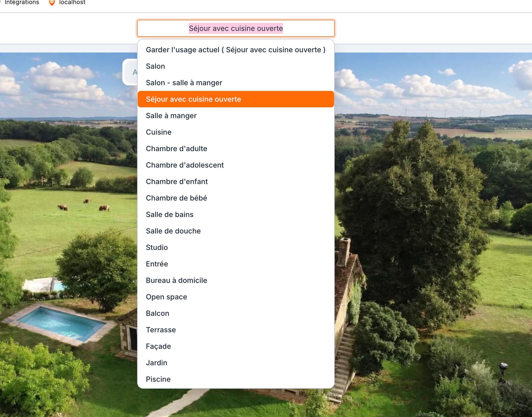Click the orange localhost bookmark icon
Image resolution: width=532 pixels, height=417 pixels.
tap(52, 2)
